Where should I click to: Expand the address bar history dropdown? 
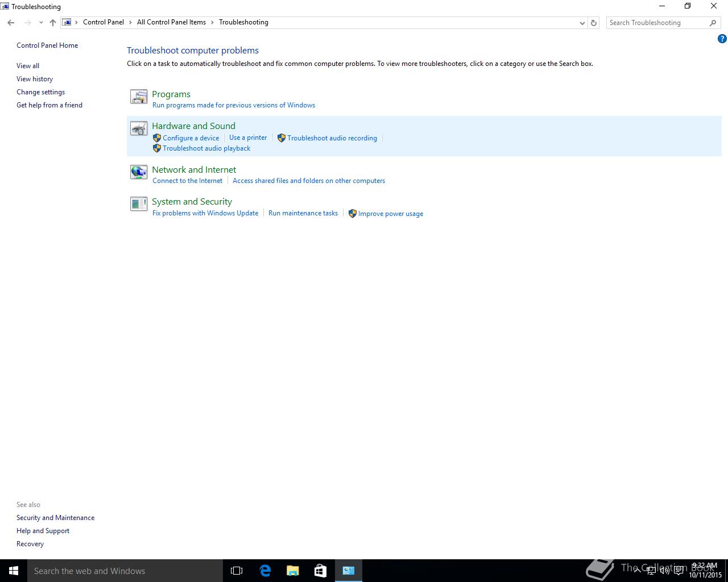[x=582, y=23]
